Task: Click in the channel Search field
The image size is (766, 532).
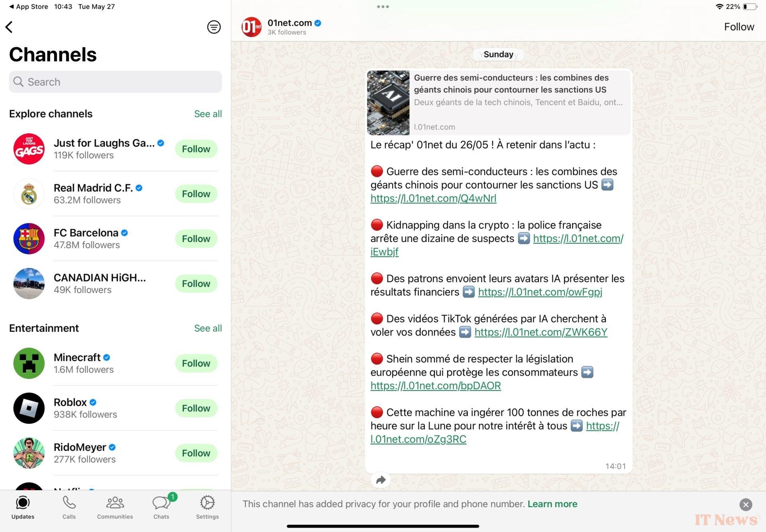Action: [115, 82]
